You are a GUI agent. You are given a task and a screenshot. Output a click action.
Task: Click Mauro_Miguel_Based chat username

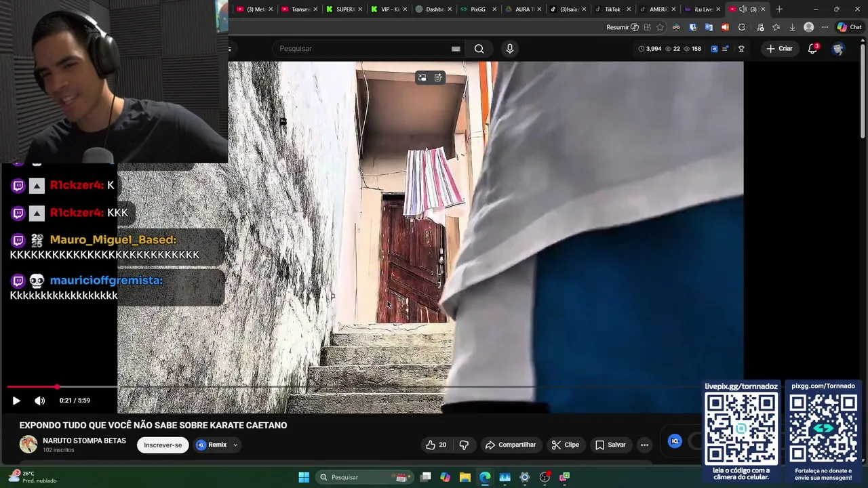pyautogui.click(x=113, y=240)
